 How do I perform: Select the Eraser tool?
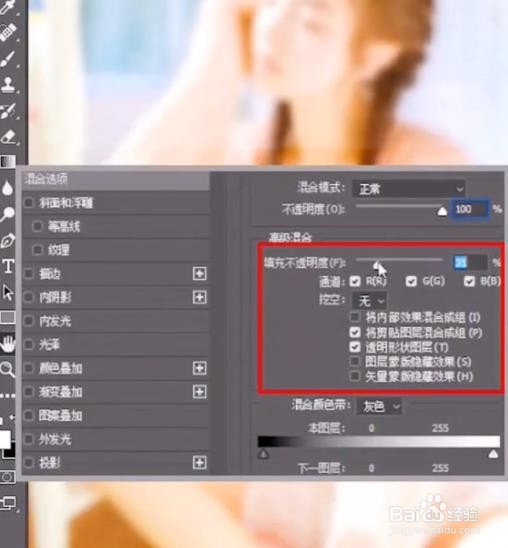tap(8, 137)
